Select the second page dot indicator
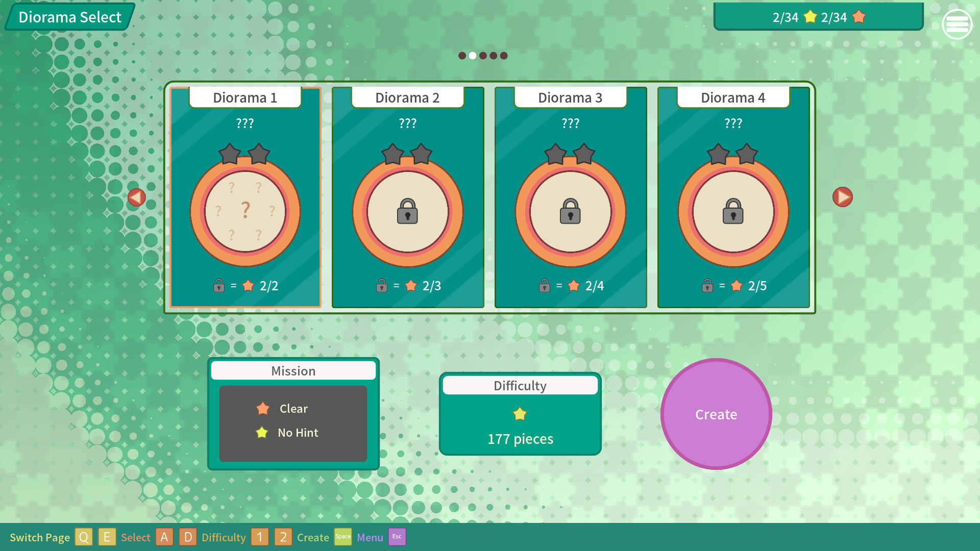This screenshot has height=551, width=980. tap(472, 55)
